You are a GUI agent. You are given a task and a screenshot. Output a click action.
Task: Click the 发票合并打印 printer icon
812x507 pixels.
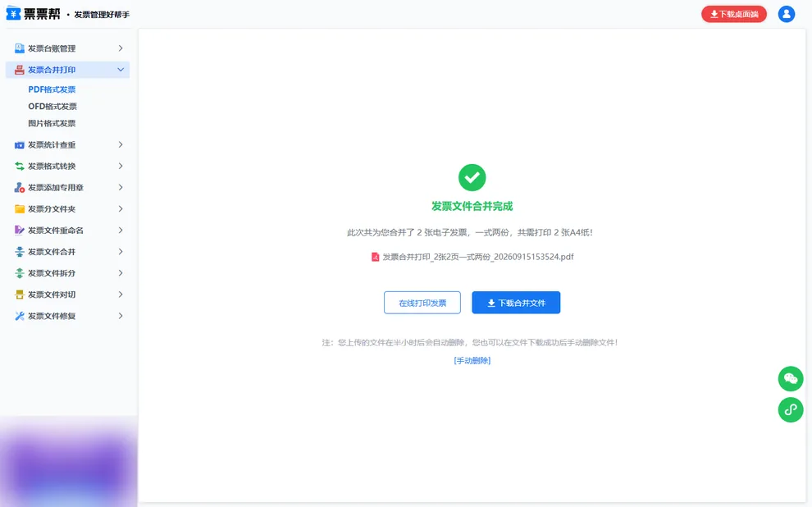tap(20, 70)
